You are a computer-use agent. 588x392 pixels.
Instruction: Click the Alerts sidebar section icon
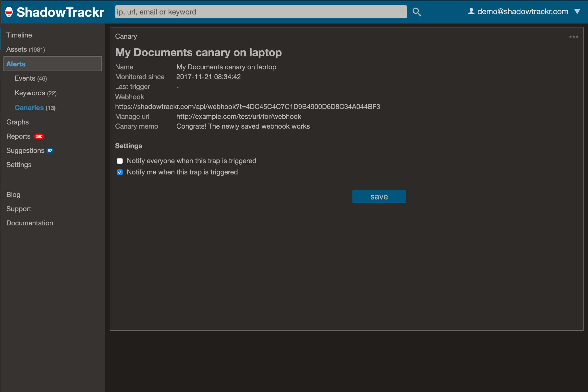coord(16,64)
